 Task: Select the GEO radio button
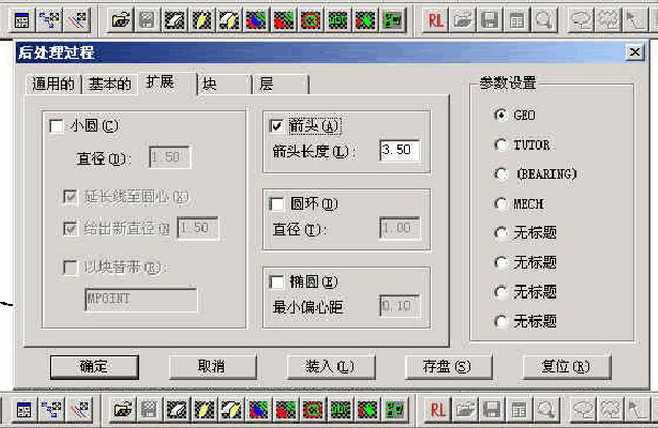[501, 115]
